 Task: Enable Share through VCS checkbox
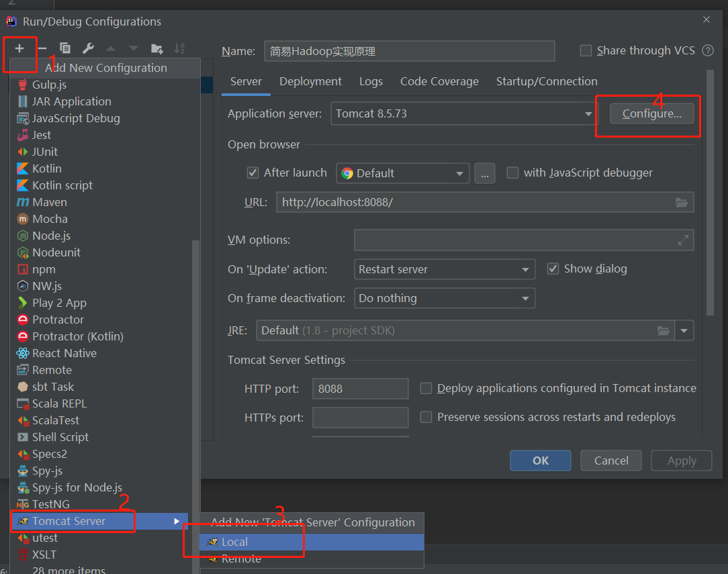586,50
